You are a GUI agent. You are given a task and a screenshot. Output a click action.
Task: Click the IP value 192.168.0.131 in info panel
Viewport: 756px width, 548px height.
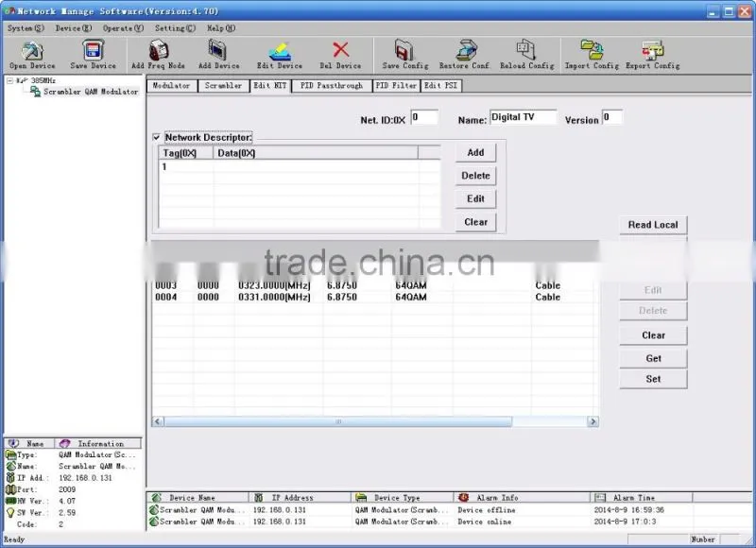pos(85,478)
